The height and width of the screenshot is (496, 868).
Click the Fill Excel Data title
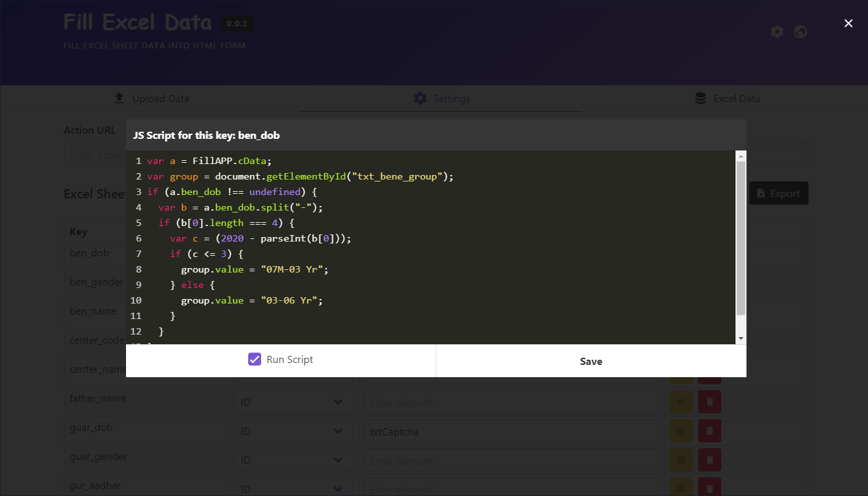coord(138,23)
